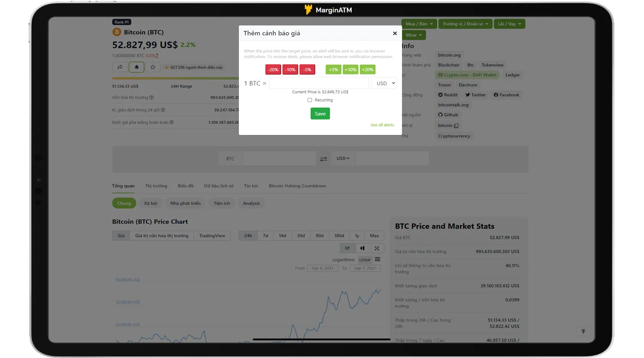644x358 pixels.
Task: Set alert target to -10%
Action: (290, 70)
